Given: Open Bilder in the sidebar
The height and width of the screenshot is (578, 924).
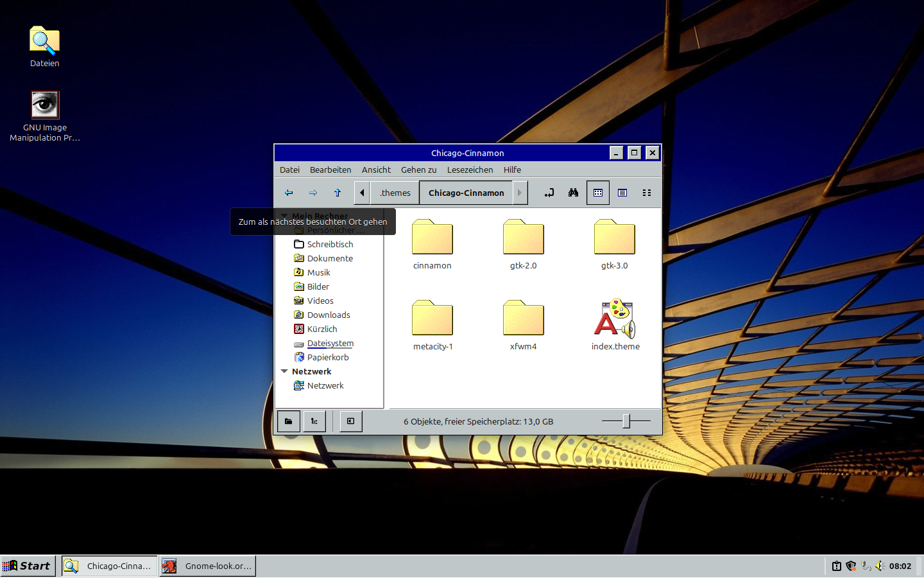Looking at the screenshot, I should click(318, 287).
